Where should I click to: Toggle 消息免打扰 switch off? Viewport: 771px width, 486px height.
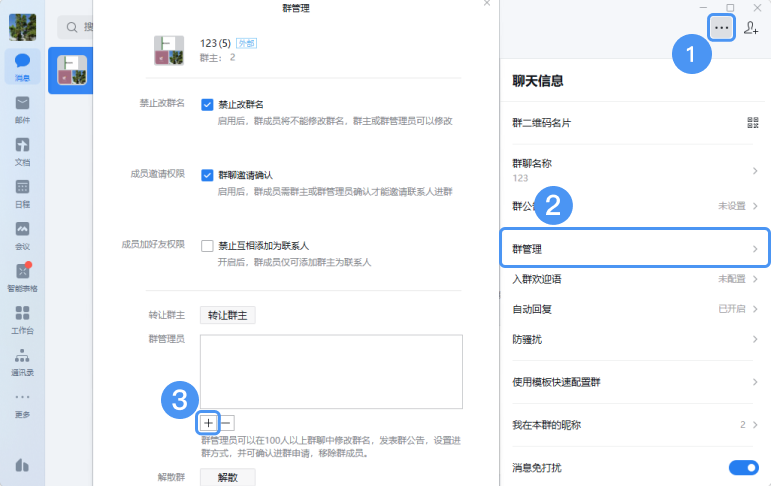(x=743, y=467)
